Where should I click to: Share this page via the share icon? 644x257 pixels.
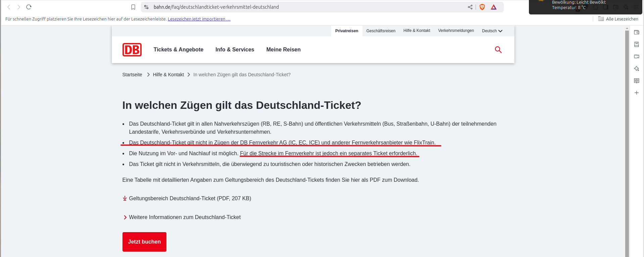(x=470, y=7)
